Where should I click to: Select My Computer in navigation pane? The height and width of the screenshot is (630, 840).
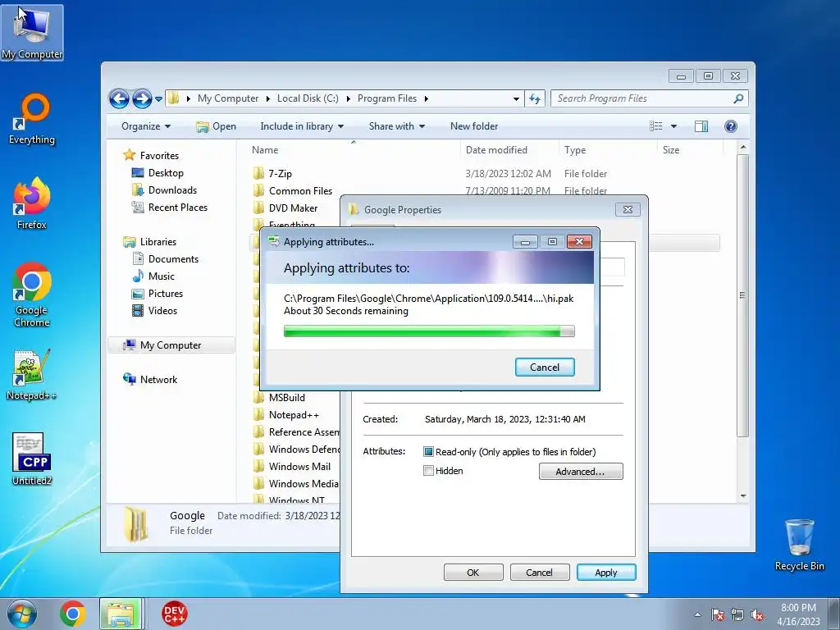click(x=171, y=345)
